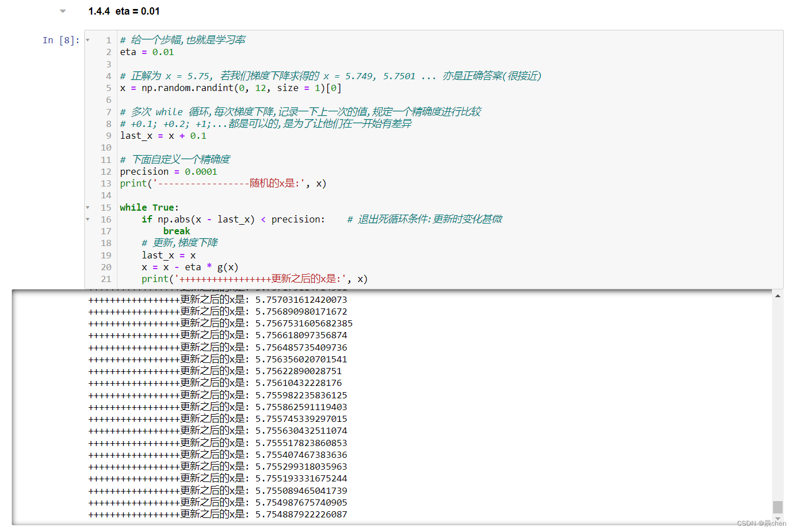Click the output scrollbar down arrow
This screenshot has height=532, width=795.
point(778,519)
